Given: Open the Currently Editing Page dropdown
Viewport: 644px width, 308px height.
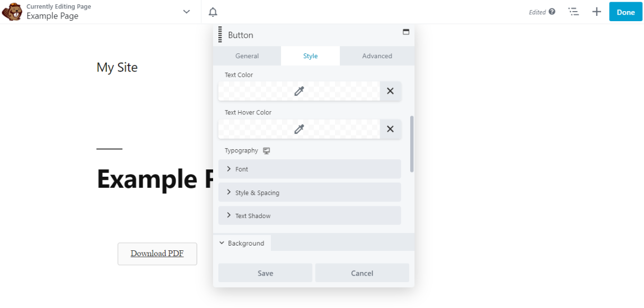Looking at the screenshot, I should (185, 11).
